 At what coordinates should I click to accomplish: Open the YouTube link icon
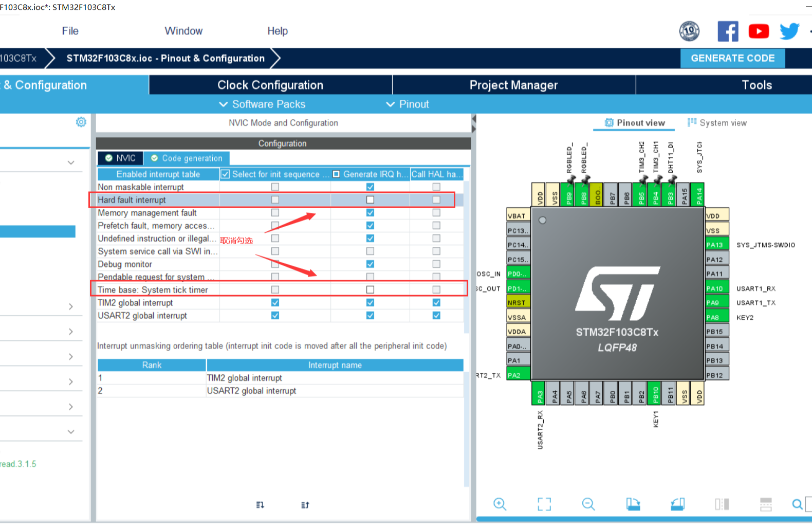(x=759, y=31)
